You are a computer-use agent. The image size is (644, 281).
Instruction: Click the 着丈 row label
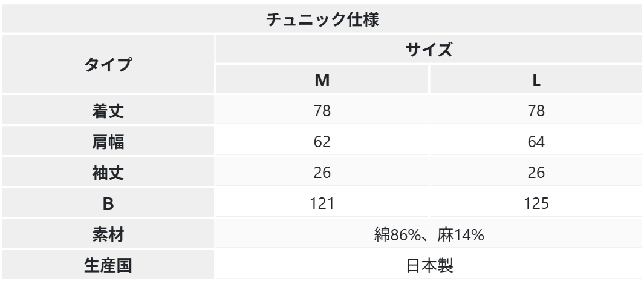pos(108,110)
